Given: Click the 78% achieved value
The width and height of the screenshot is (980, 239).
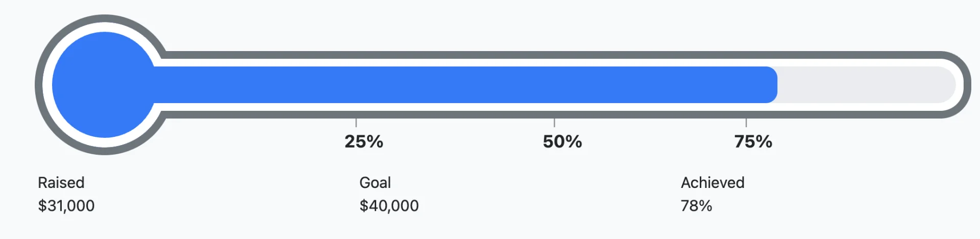Looking at the screenshot, I should pyautogui.click(x=696, y=206).
